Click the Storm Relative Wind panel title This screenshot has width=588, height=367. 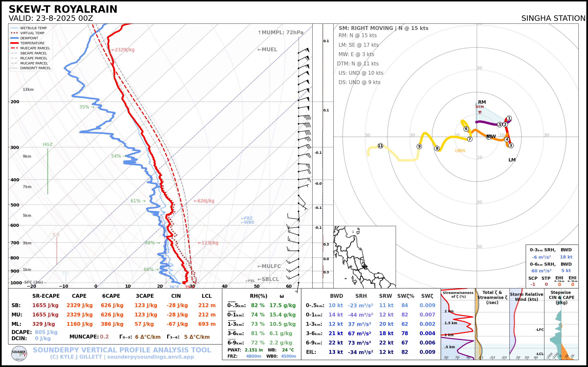[x=526, y=297]
